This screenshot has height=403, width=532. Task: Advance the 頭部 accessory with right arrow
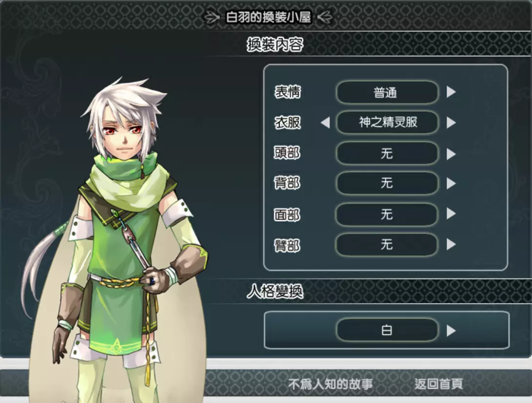point(451,154)
